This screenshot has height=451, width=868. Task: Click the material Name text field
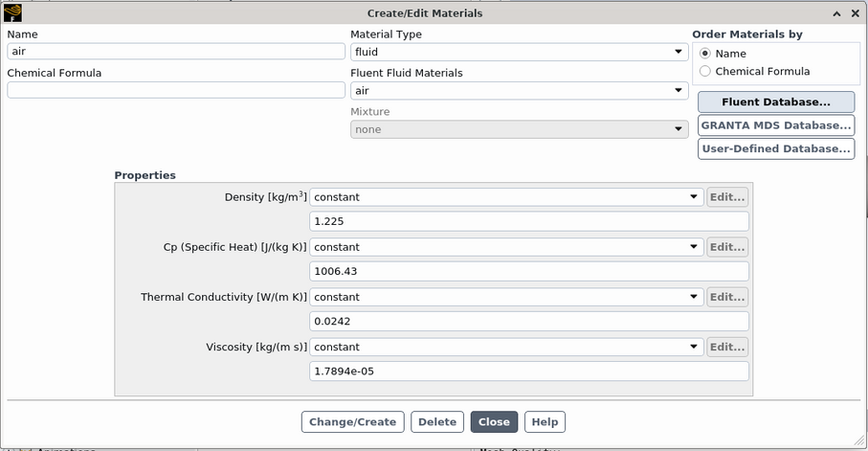click(x=175, y=52)
